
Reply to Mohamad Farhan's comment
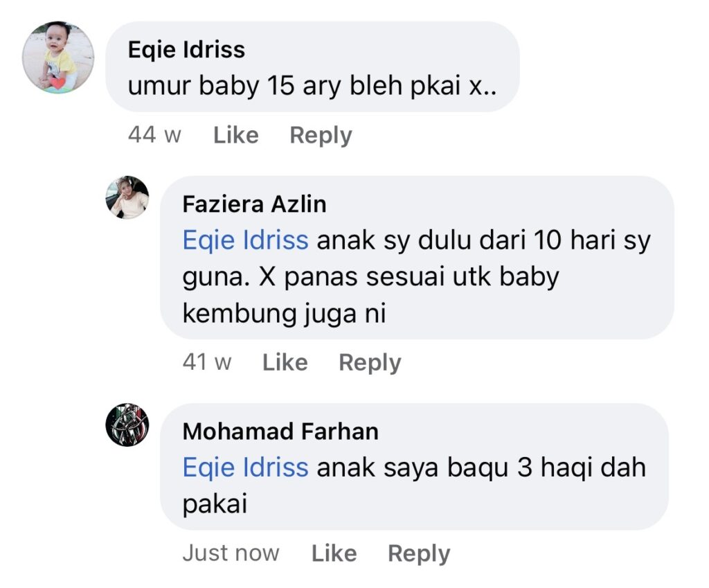click(419, 553)
